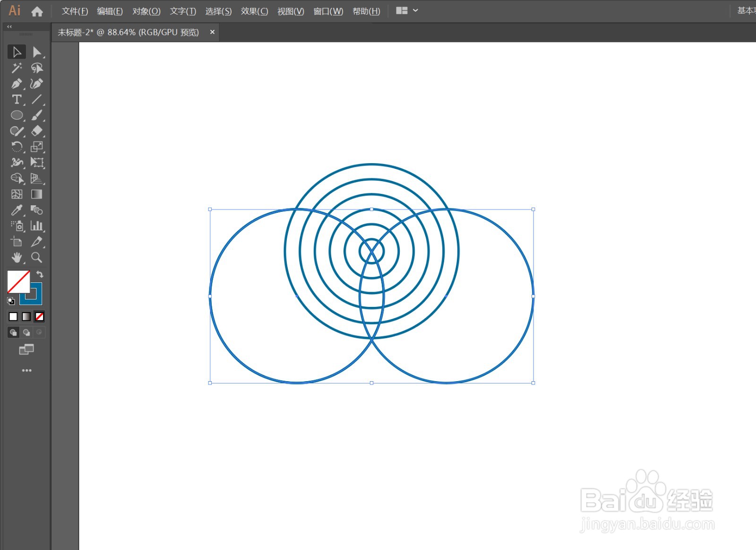Select the Scale tool
Screen dimensions: 756x550
pyautogui.click(x=37, y=147)
